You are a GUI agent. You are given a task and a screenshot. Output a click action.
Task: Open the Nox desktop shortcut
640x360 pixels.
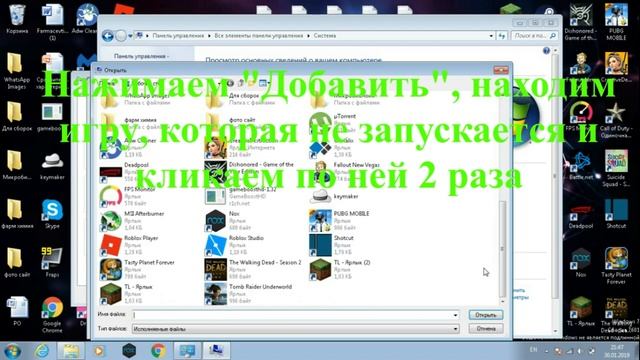click(x=580, y=262)
